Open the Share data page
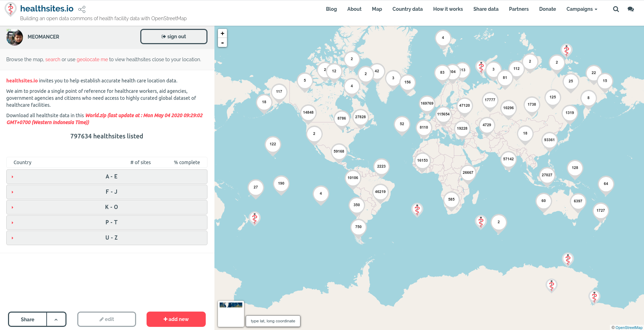Image resolution: width=644 pixels, height=330 pixels. pyautogui.click(x=486, y=9)
